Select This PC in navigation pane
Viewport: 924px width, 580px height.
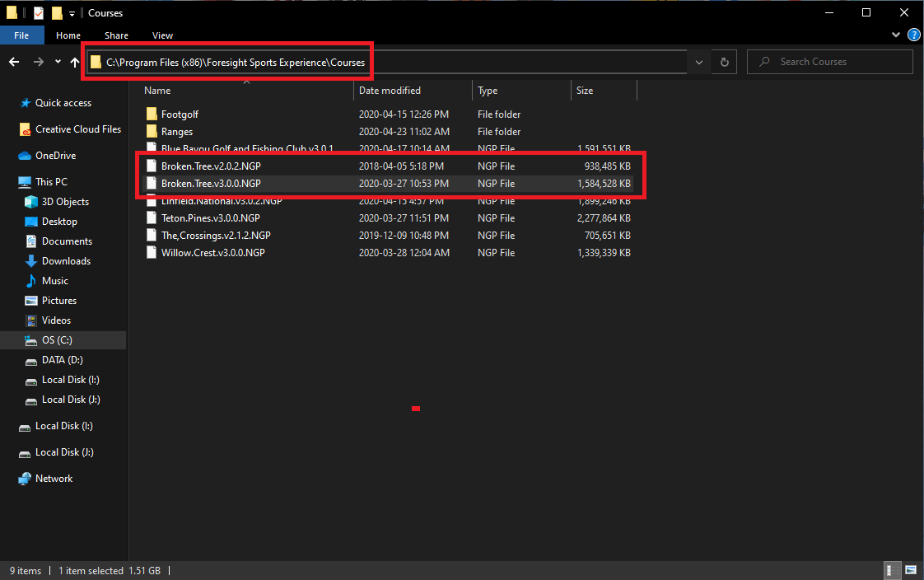click(51, 181)
